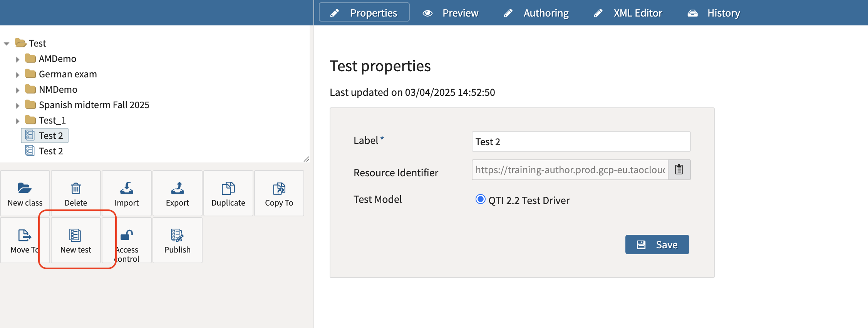This screenshot has width=868, height=328.
Task: Click the Spanish midterm Fall 2025 folder icon
Action: pos(30,105)
